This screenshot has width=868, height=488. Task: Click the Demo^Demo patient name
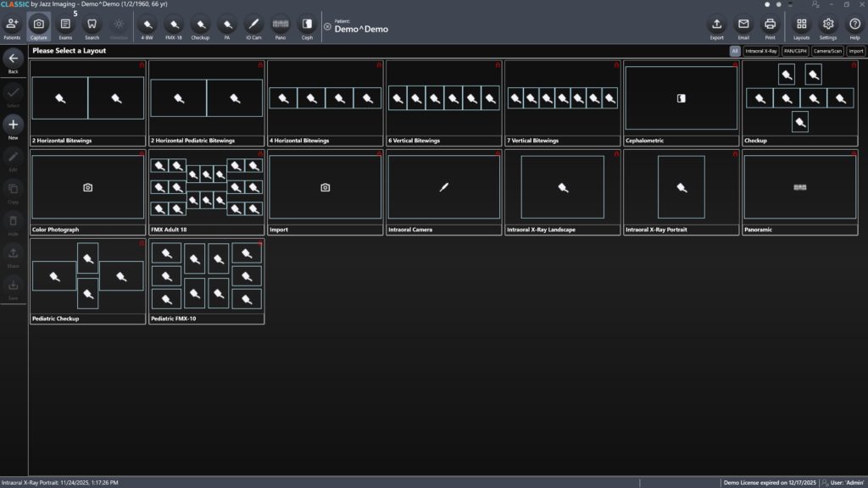(361, 30)
